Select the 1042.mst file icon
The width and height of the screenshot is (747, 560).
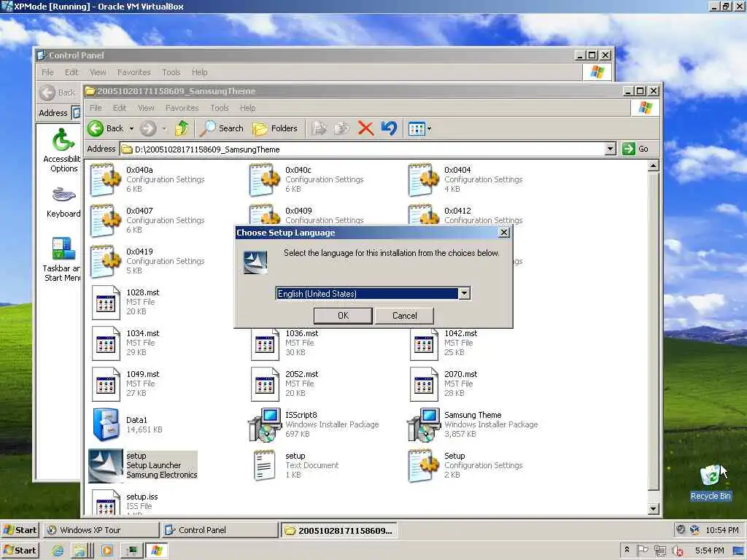[x=424, y=344]
